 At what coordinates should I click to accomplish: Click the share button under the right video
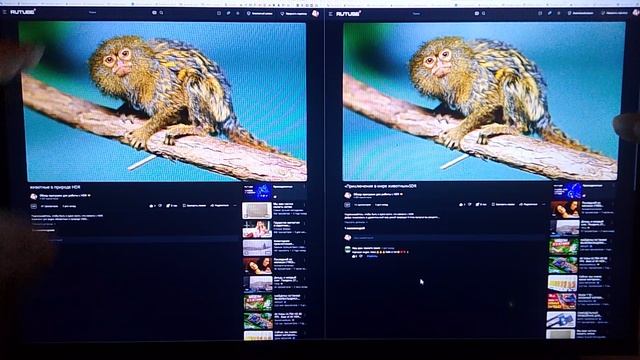529,204
